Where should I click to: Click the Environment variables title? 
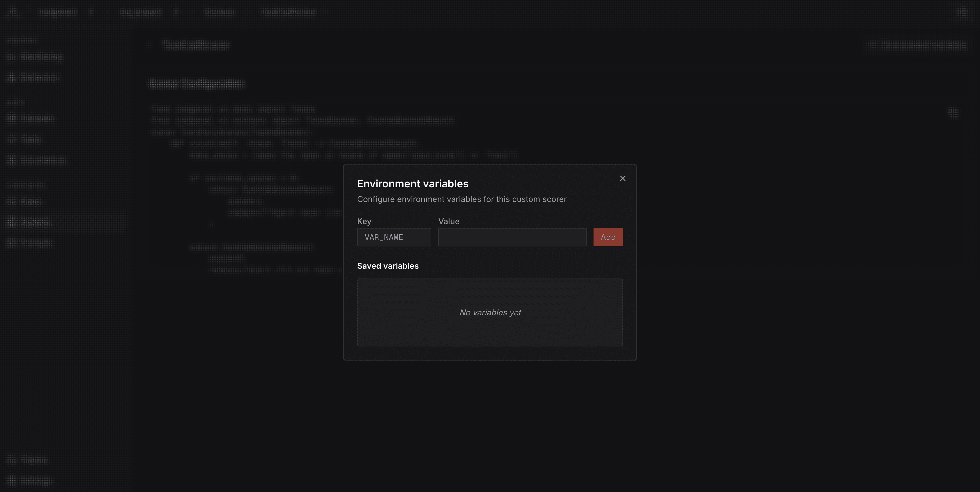(x=412, y=183)
